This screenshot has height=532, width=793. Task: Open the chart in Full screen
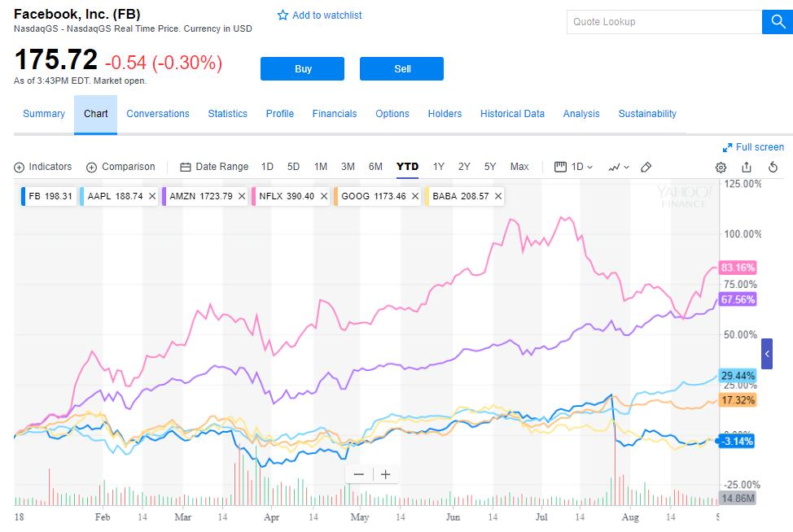tap(753, 147)
